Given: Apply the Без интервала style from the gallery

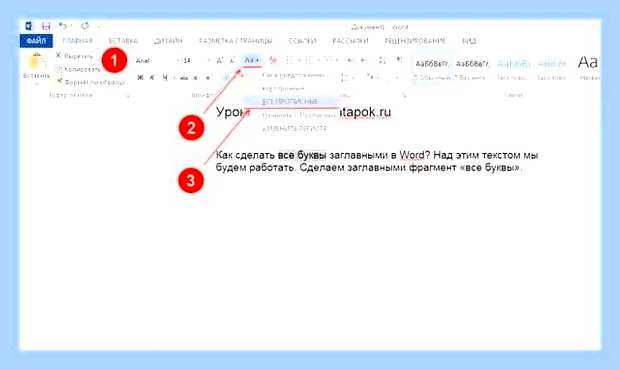Looking at the screenshot, I should 472,69.
